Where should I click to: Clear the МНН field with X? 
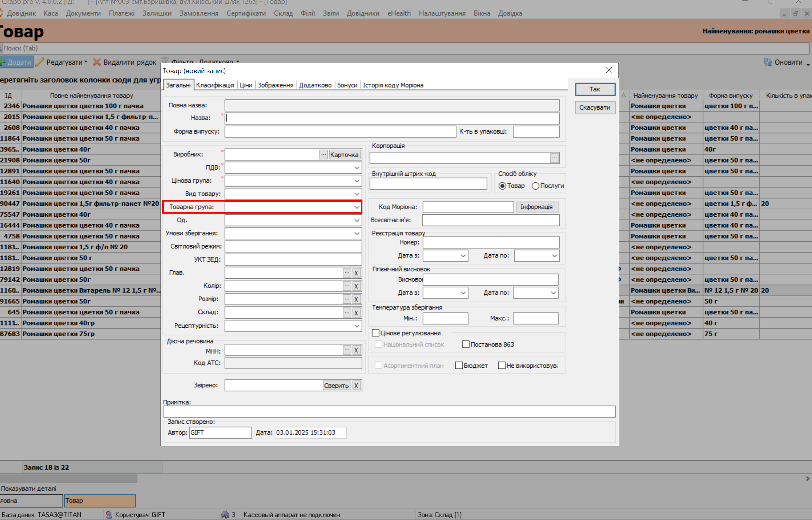(x=356, y=350)
